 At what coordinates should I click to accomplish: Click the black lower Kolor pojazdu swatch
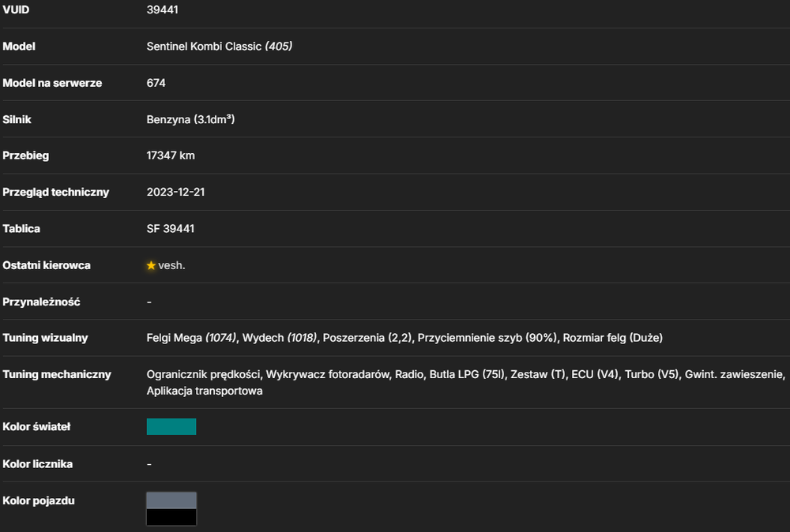171,517
